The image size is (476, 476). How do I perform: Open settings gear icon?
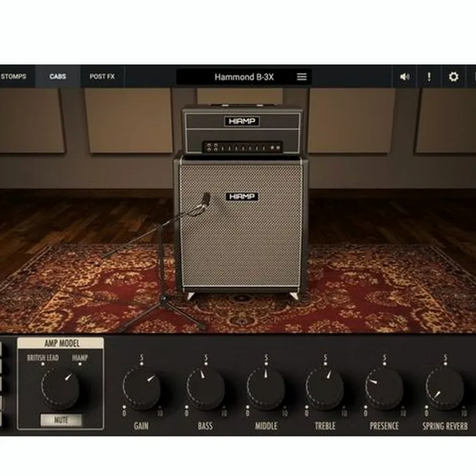(x=454, y=77)
